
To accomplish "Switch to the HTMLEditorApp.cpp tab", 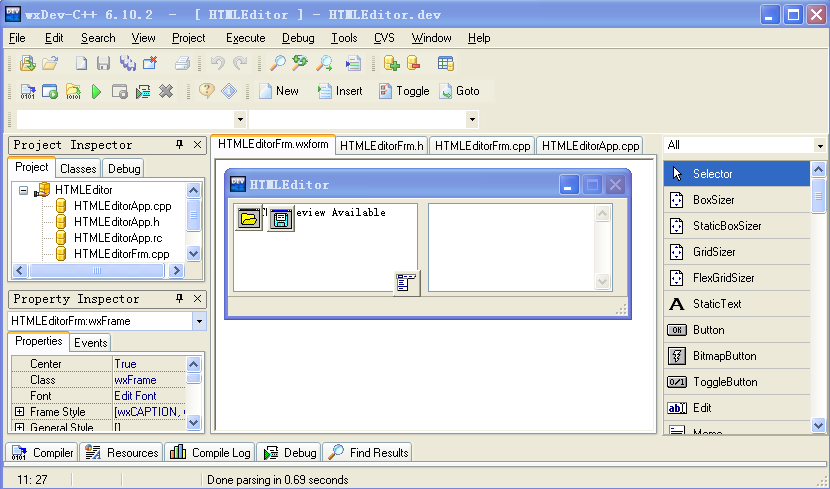I will (x=590, y=146).
